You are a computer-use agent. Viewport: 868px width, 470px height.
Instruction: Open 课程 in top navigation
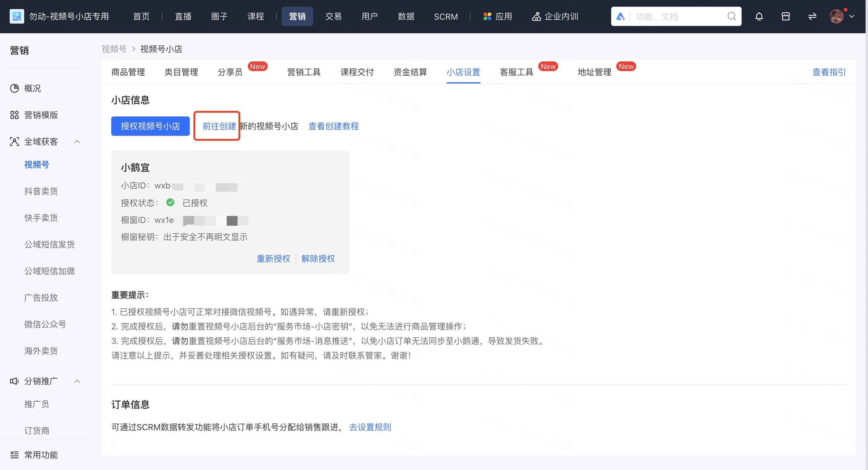[256, 16]
